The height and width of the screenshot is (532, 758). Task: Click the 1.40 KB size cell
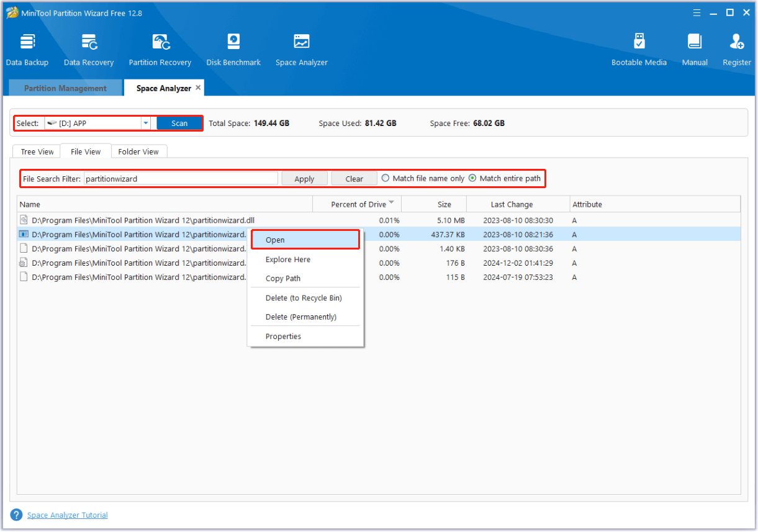pos(452,248)
